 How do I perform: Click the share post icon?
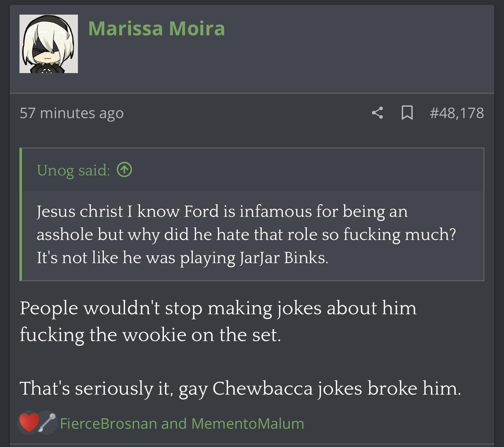point(377,113)
